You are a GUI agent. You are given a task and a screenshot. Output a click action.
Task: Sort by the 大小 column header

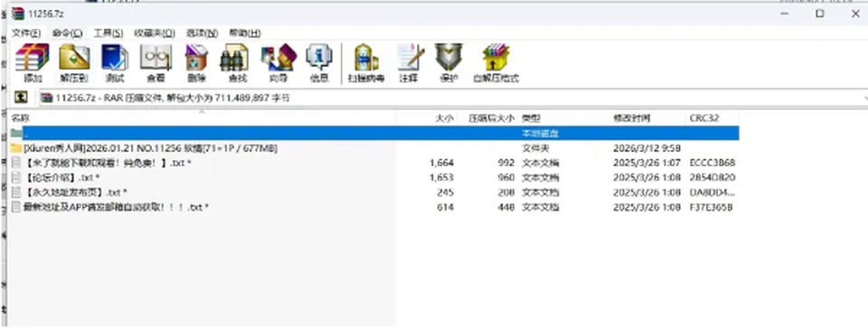pos(428,117)
